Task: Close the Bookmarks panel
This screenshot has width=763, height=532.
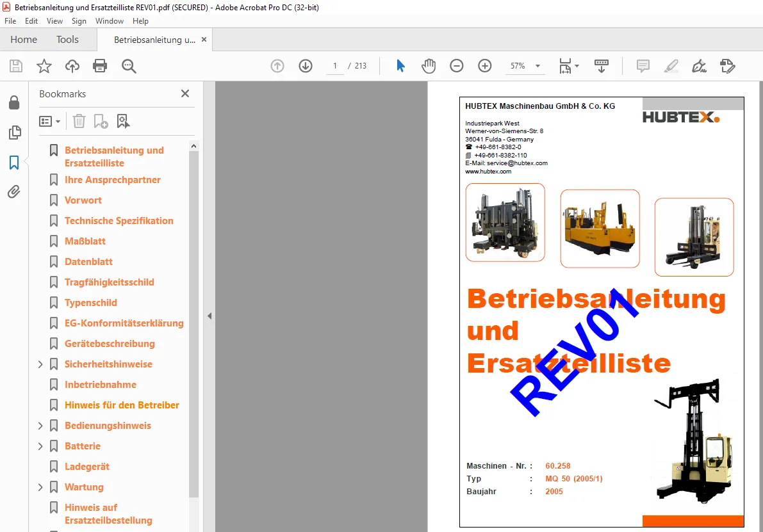Action: click(x=185, y=93)
